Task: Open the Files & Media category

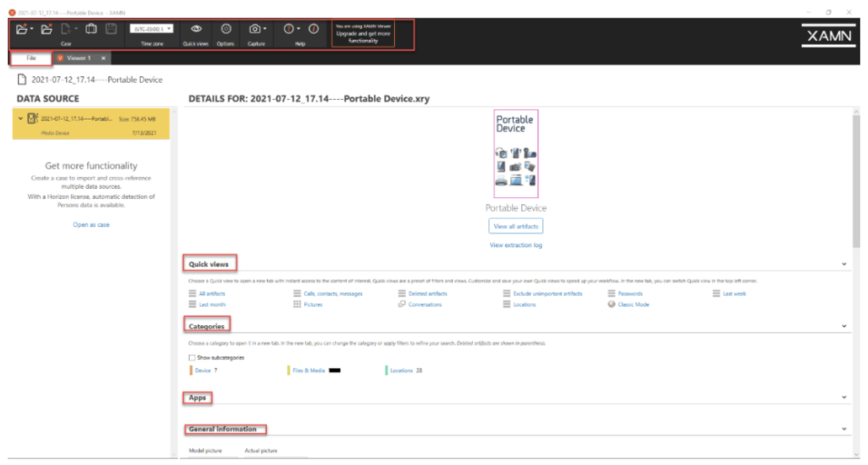Action: pos(309,370)
